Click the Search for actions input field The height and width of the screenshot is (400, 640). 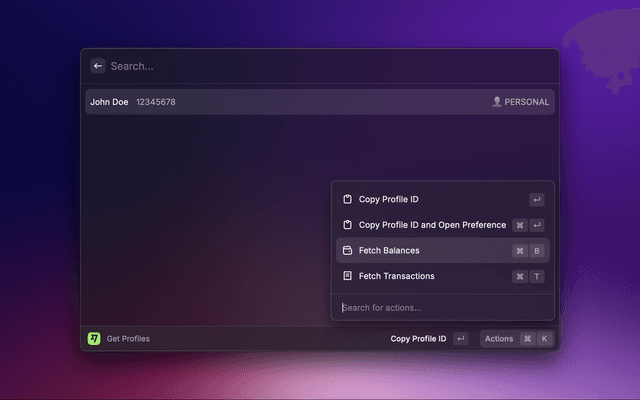coord(440,307)
